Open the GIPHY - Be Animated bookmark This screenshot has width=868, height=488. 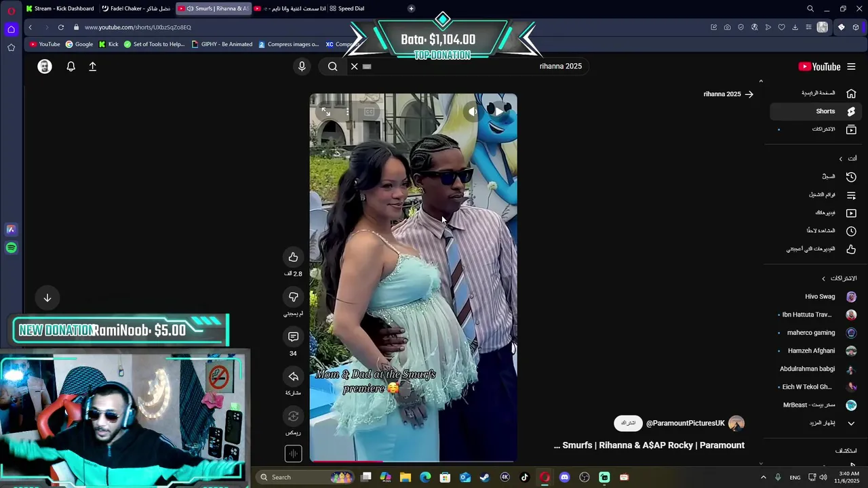coord(222,44)
